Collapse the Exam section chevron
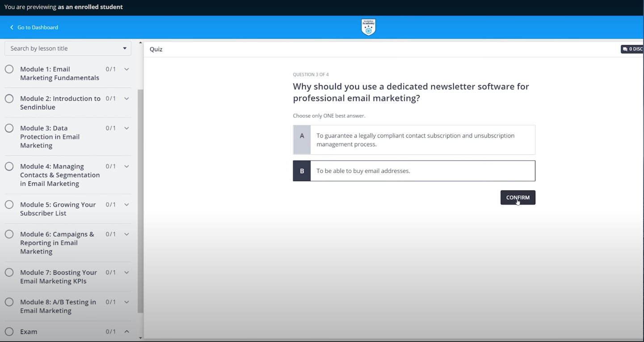 [126, 331]
